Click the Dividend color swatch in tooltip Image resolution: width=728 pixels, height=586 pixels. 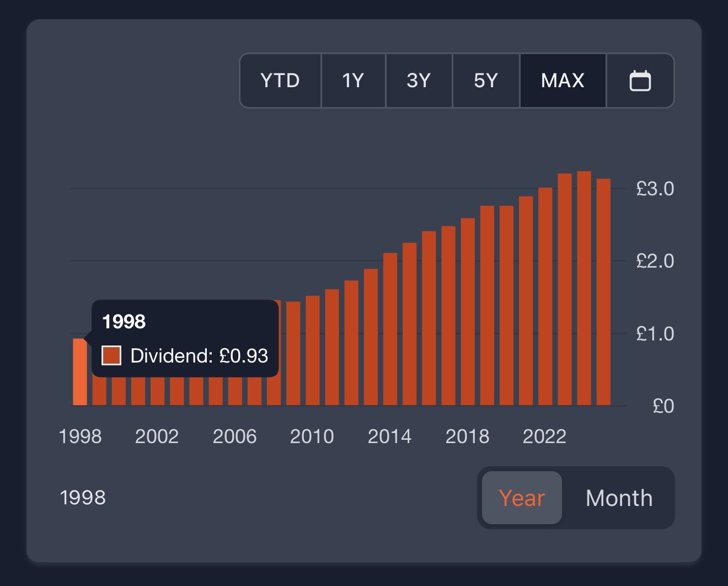tap(111, 356)
